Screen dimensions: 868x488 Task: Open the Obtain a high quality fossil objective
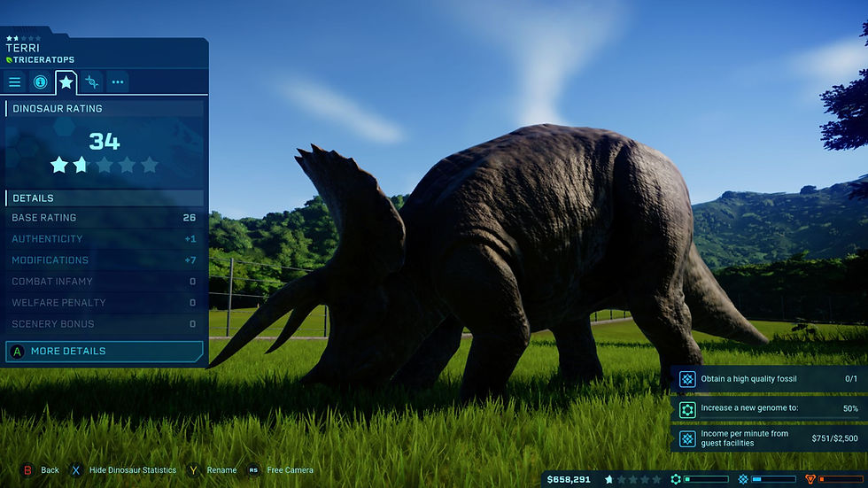(769, 379)
